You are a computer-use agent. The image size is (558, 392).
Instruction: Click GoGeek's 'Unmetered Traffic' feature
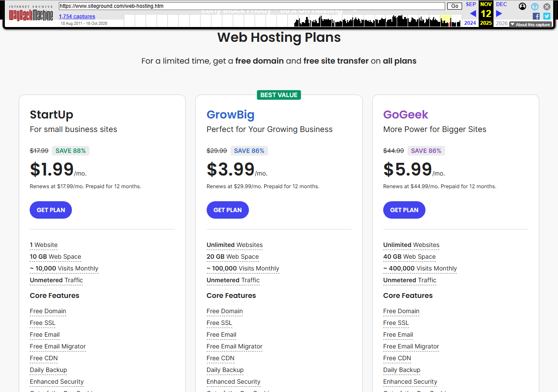pos(410,280)
